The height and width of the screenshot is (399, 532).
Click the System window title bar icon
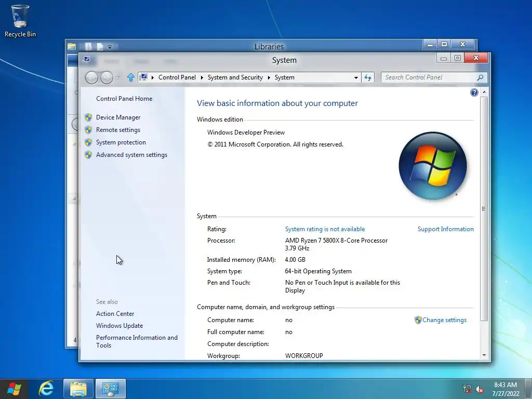point(87,59)
